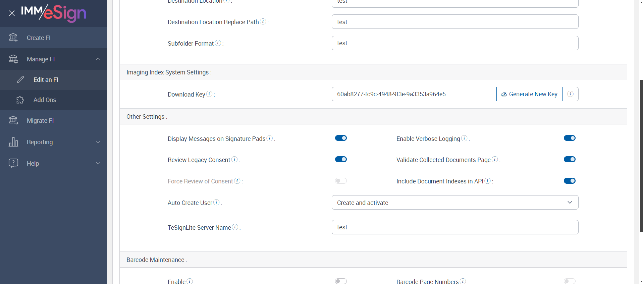This screenshot has height=284, width=644.
Task: Click the TeSignLite Server Name text field
Action: [455, 227]
